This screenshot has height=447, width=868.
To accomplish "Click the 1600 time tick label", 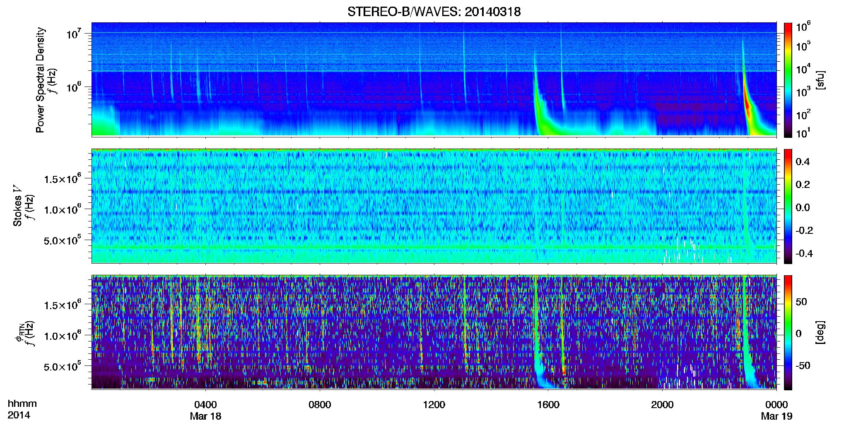I will click(548, 405).
